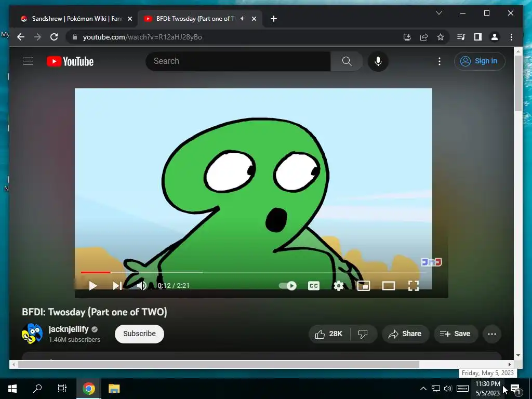
Task: Share this page from address bar
Action: [424, 37]
